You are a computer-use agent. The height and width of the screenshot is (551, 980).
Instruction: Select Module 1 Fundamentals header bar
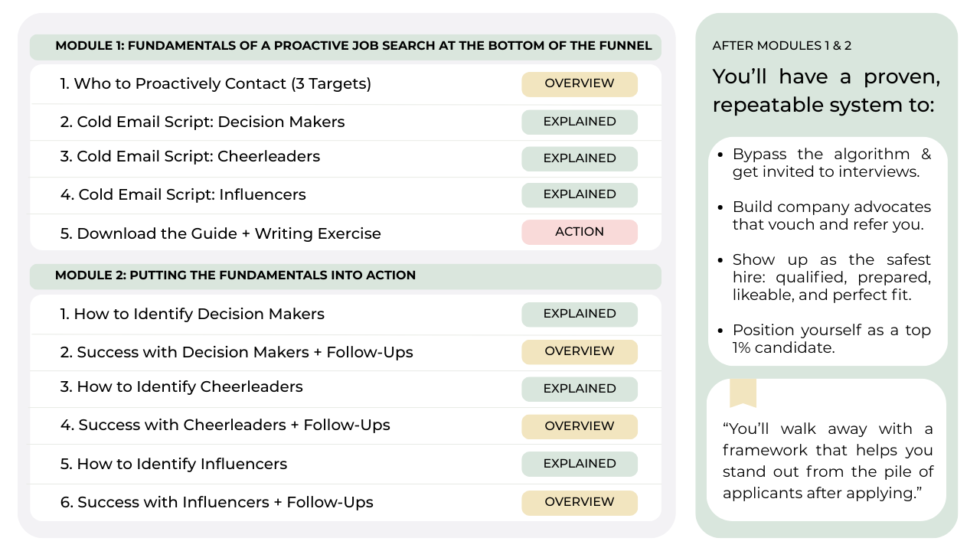pyautogui.click(x=345, y=47)
